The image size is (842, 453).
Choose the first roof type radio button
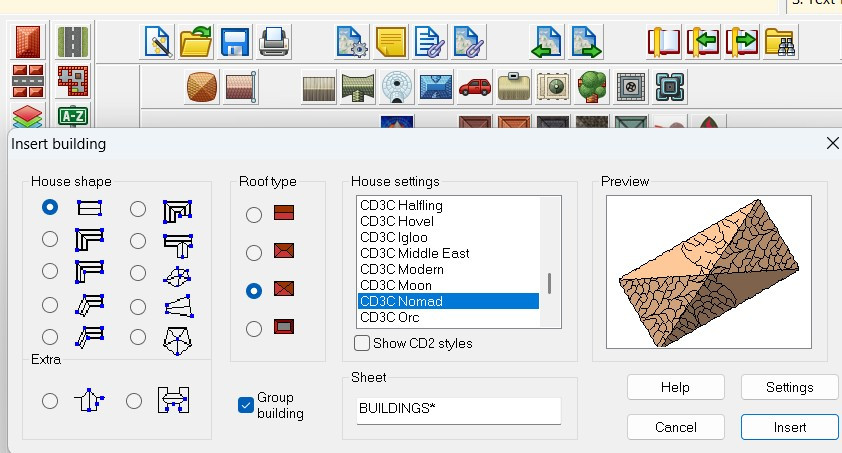pyautogui.click(x=254, y=214)
